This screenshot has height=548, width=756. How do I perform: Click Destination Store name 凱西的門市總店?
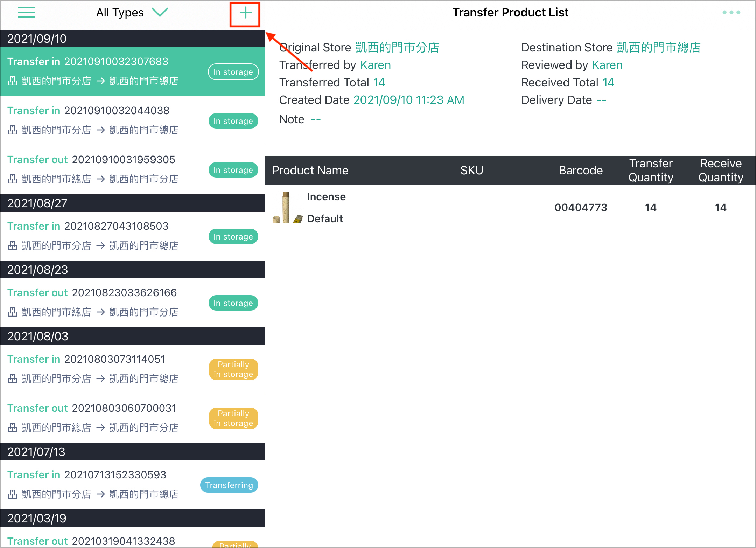coord(659,48)
